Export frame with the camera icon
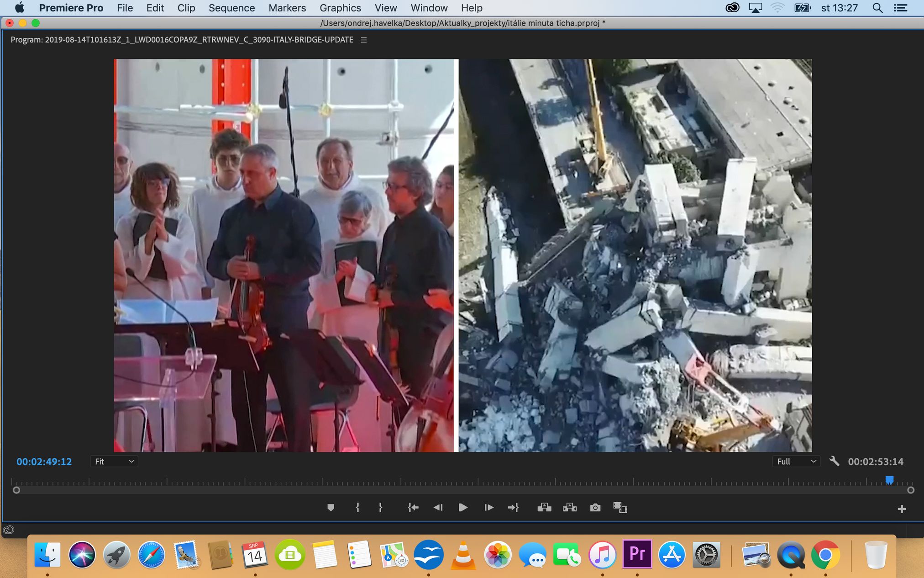The image size is (924, 578). [x=595, y=508]
